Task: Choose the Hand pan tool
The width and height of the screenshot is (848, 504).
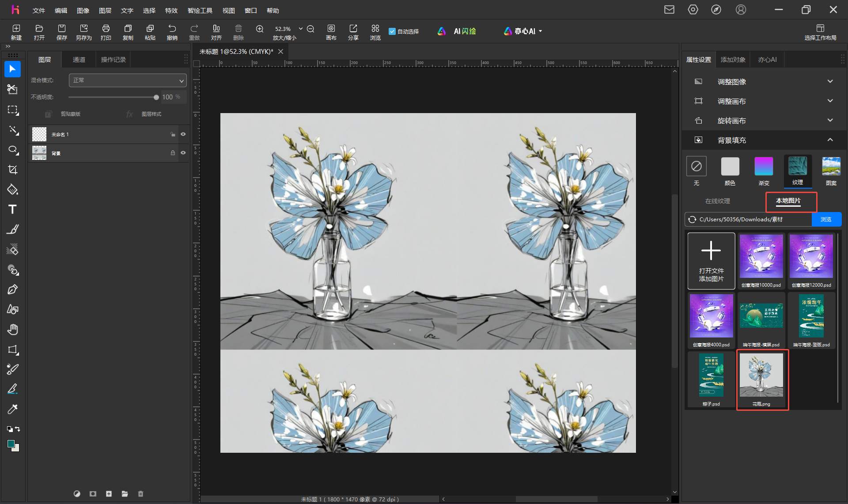Action: (12, 330)
